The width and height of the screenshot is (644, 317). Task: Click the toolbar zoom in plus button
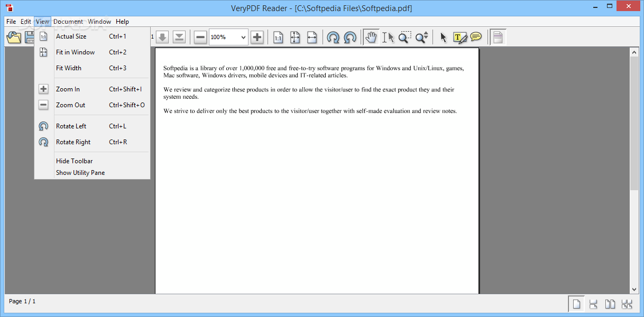click(257, 37)
